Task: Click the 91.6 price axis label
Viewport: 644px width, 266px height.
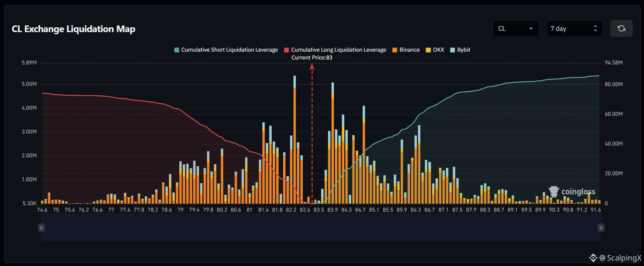Action: click(596, 210)
